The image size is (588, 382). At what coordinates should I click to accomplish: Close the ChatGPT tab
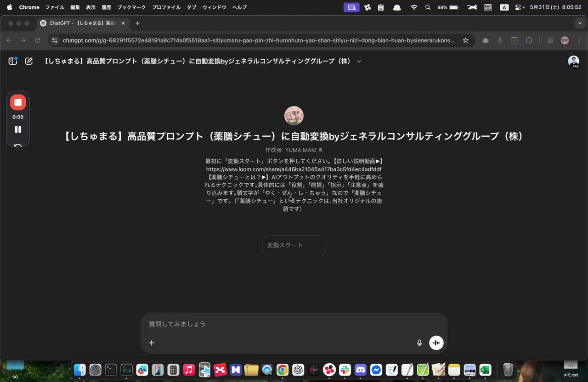click(123, 23)
